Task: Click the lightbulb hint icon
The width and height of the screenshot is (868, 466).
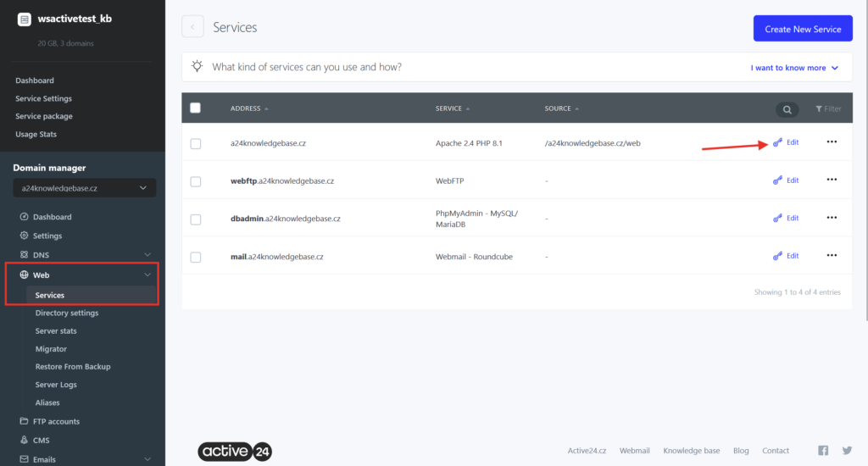Action: click(x=197, y=66)
